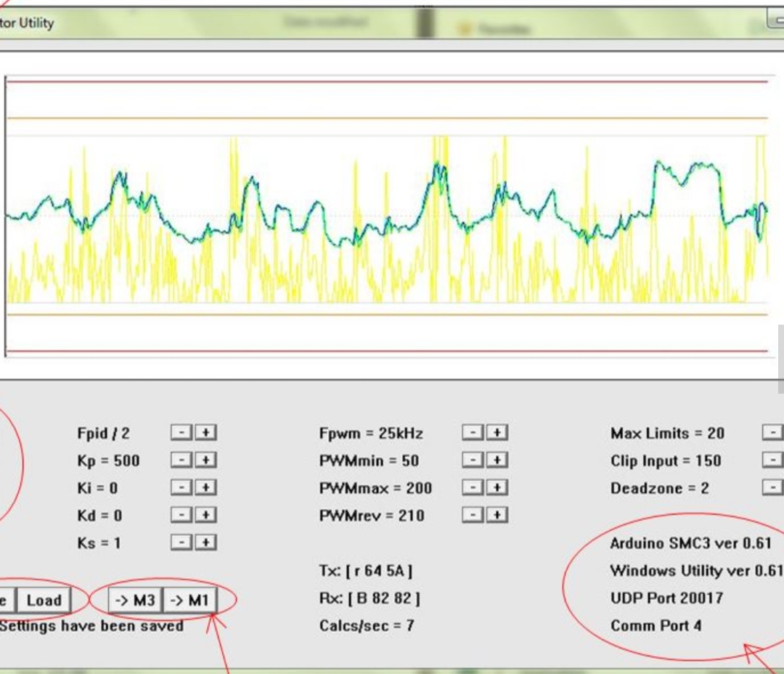The height and width of the screenshot is (674, 784).
Task: Raise the Fpid divider
Action: (206, 433)
